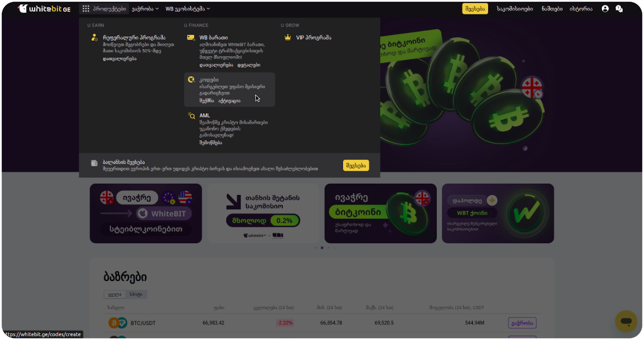Click the referral program icon

coord(94,37)
